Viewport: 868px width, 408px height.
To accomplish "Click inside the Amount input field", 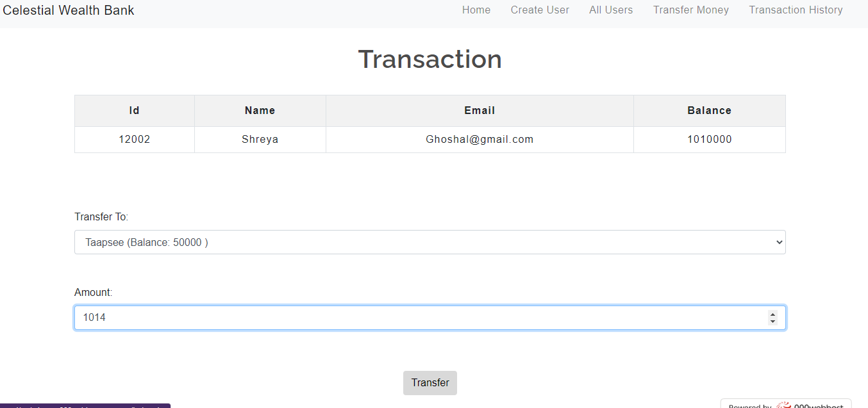I will [385, 317].
